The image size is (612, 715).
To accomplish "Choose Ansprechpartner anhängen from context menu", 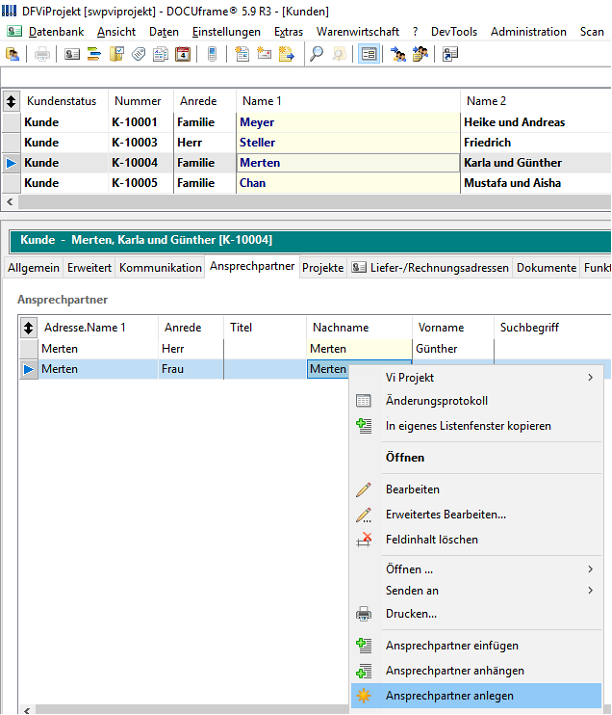I will 476,671.
